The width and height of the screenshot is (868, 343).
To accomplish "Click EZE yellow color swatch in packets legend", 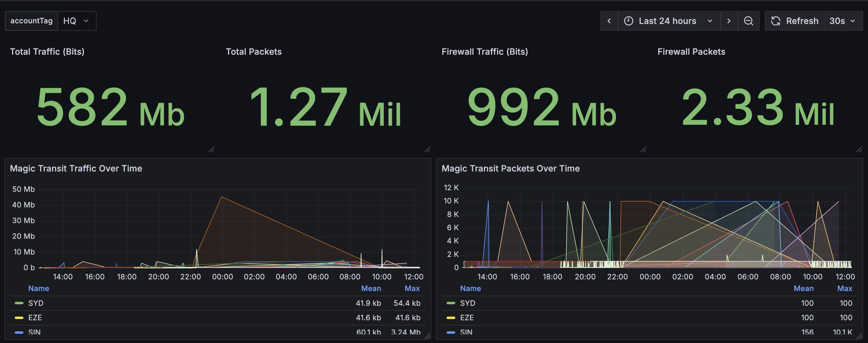I will 451,318.
